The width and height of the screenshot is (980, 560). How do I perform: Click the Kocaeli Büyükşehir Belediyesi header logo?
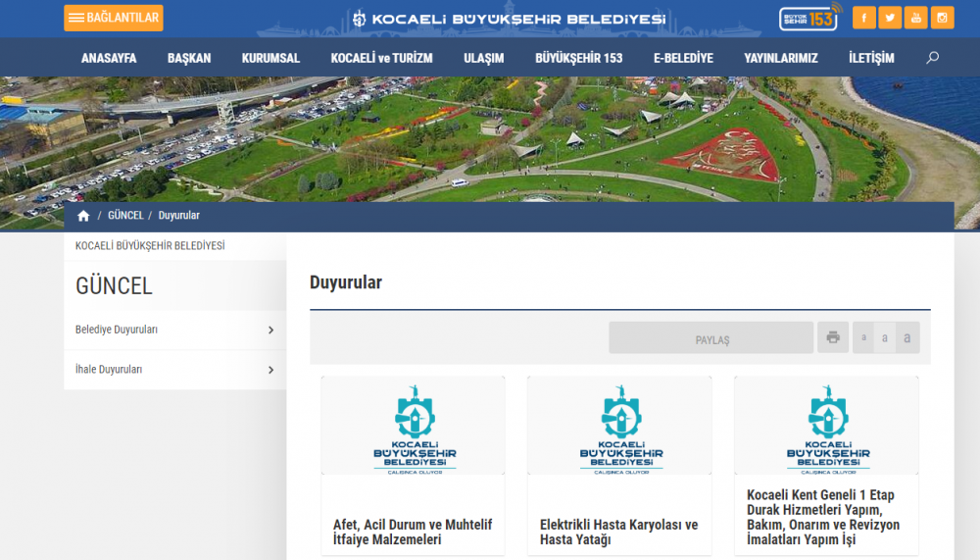509,19
